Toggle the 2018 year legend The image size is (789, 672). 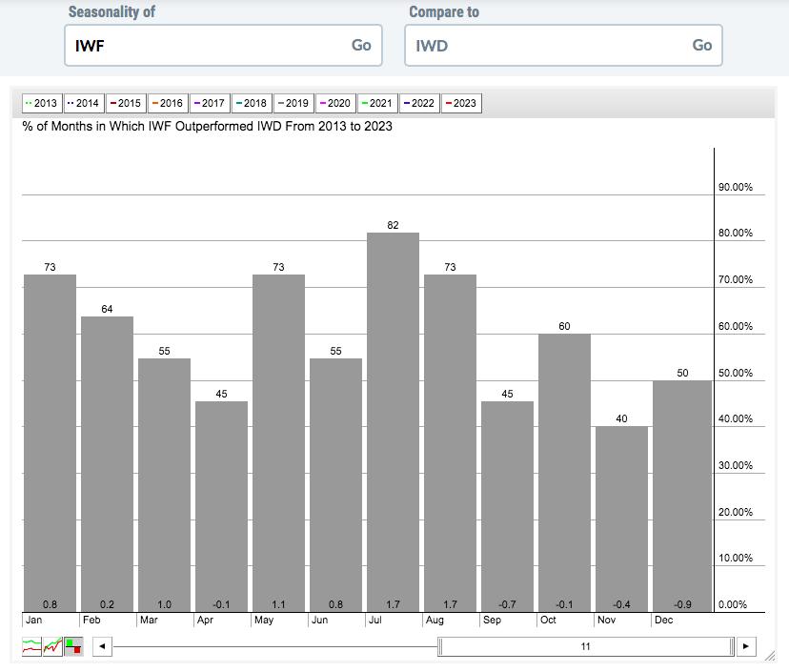(251, 103)
